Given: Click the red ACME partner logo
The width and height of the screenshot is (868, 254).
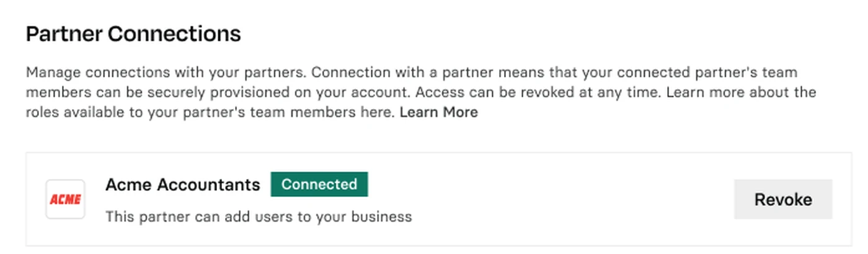Looking at the screenshot, I should [65, 199].
